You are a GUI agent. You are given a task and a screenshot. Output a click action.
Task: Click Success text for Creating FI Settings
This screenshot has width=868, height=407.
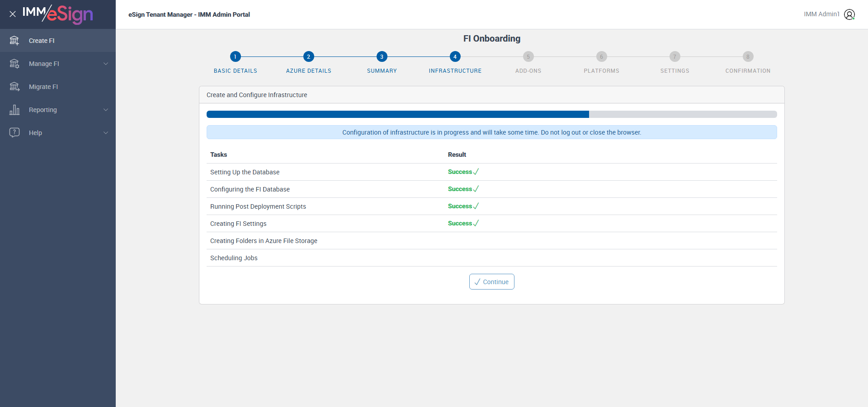(x=460, y=223)
